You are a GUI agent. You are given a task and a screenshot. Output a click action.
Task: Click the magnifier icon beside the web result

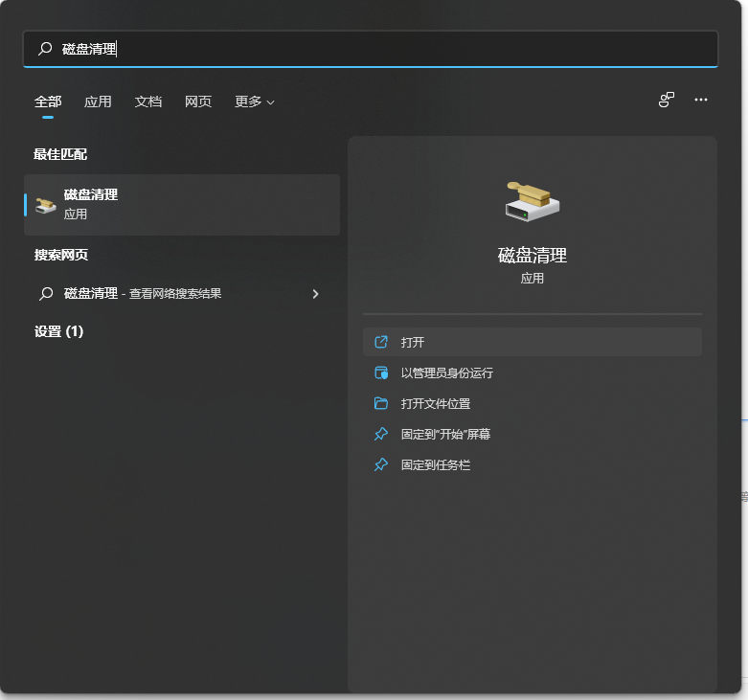[46, 294]
